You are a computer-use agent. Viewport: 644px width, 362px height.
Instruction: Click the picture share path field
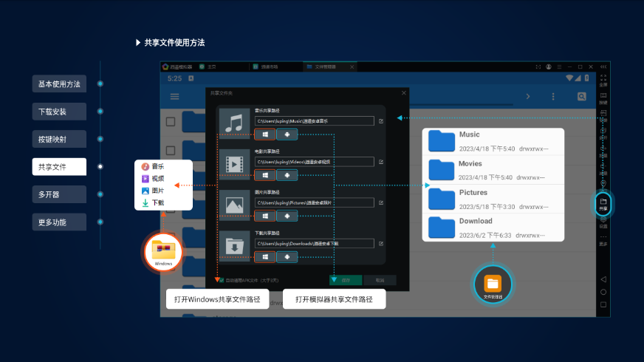(314, 202)
